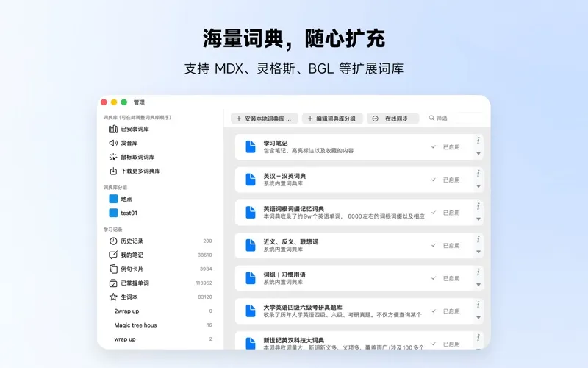The width and height of the screenshot is (588, 368).
Task: Show info for 英汉－汉英词典
Action: [478, 174]
